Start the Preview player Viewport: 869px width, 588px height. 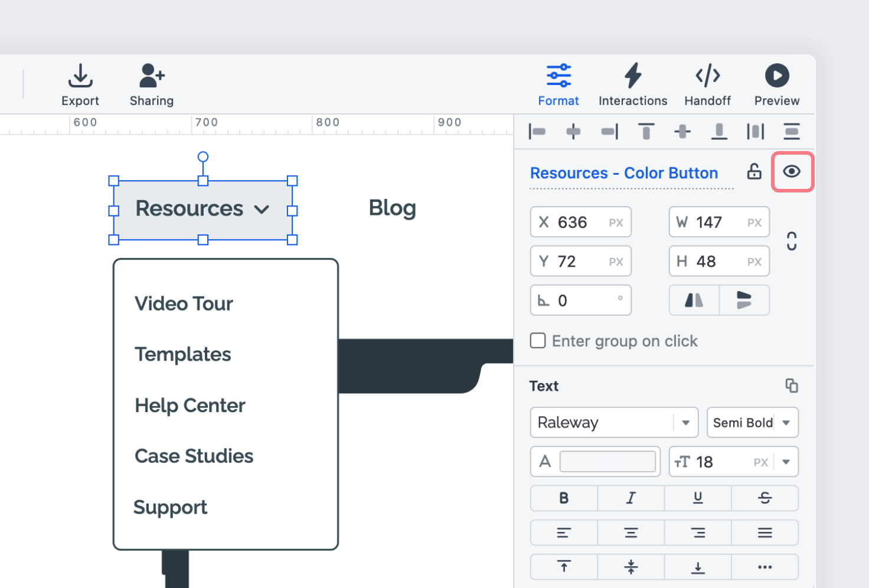coord(777,85)
